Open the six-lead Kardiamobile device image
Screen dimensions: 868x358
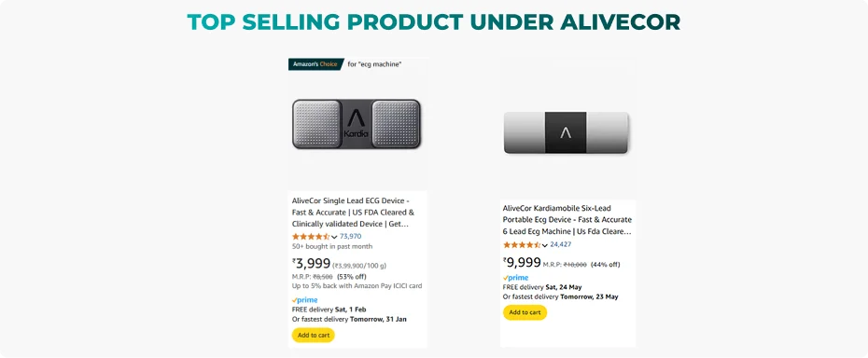click(566, 132)
